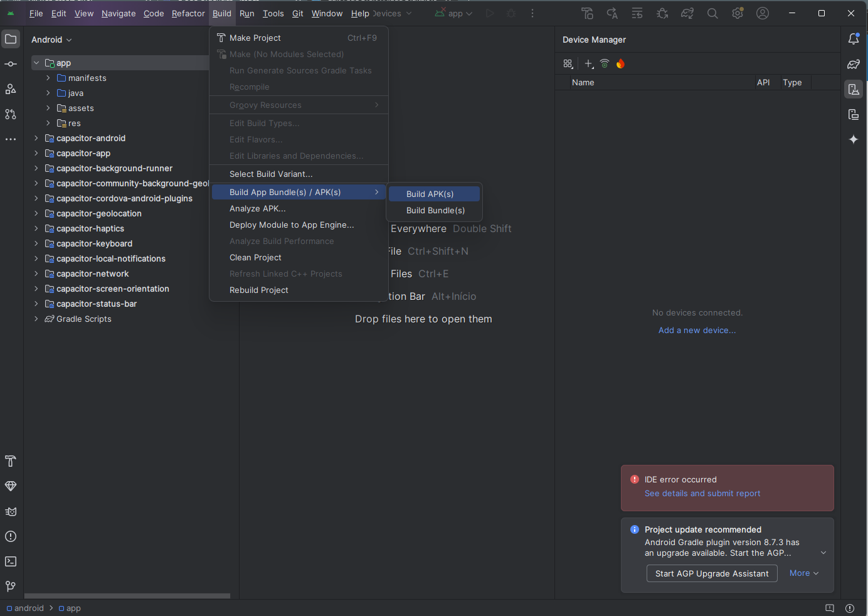Viewport: 868px width, 616px height.
Task: Pair a device using the Wi-Fi icon
Action: point(605,63)
